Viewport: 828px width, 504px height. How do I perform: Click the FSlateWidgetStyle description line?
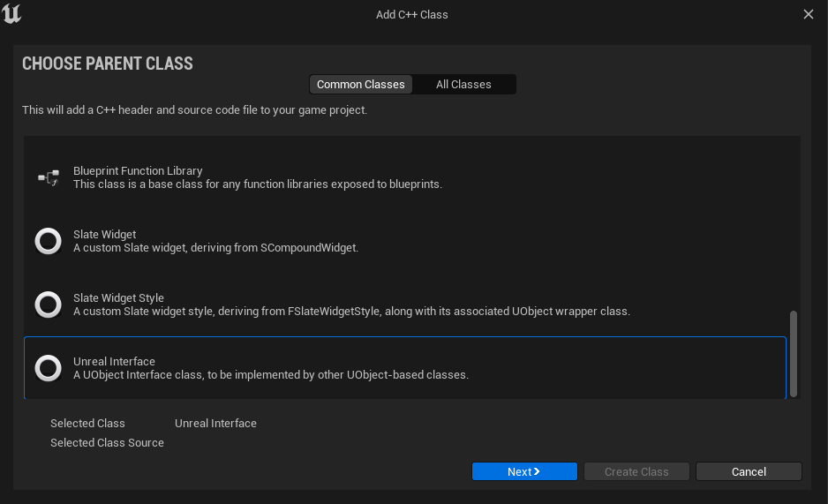click(x=351, y=312)
